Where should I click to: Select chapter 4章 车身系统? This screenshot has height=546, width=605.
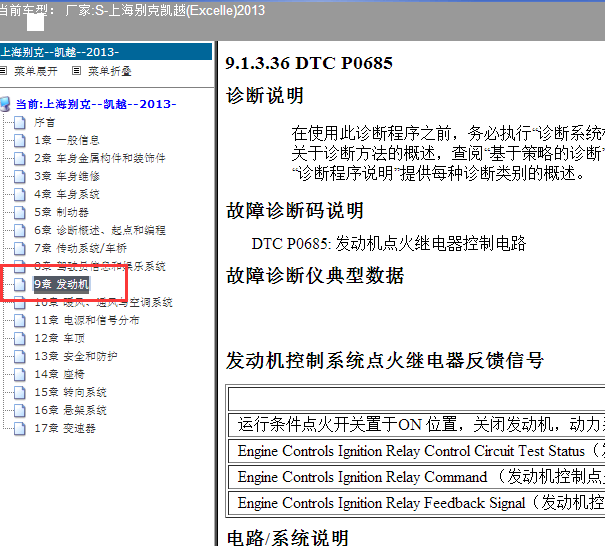pos(67,194)
